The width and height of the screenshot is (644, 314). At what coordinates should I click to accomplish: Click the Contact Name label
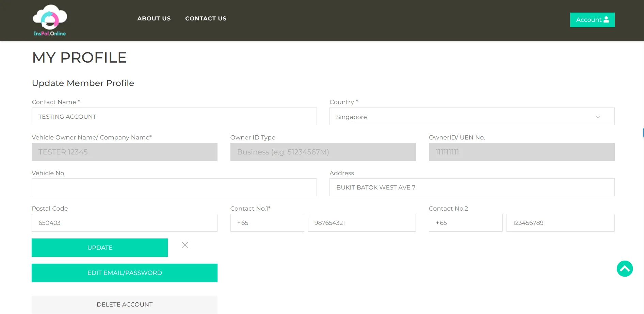click(x=56, y=102)
